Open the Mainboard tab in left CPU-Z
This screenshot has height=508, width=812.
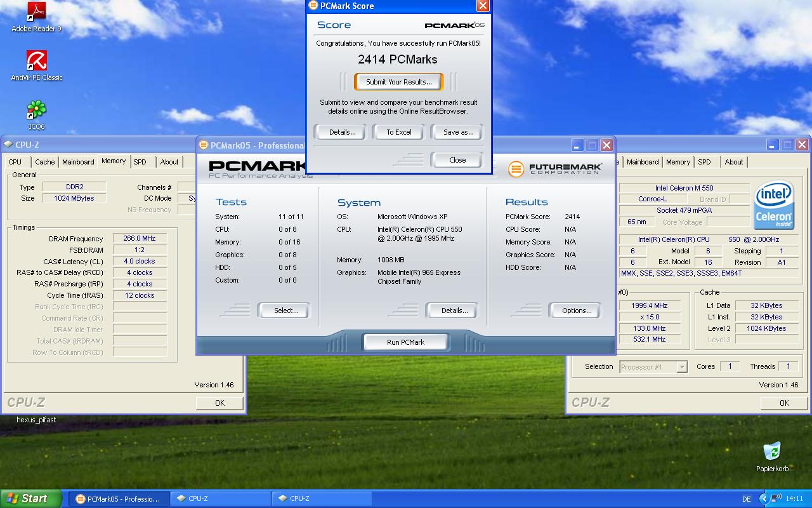[x=78, y=162]
